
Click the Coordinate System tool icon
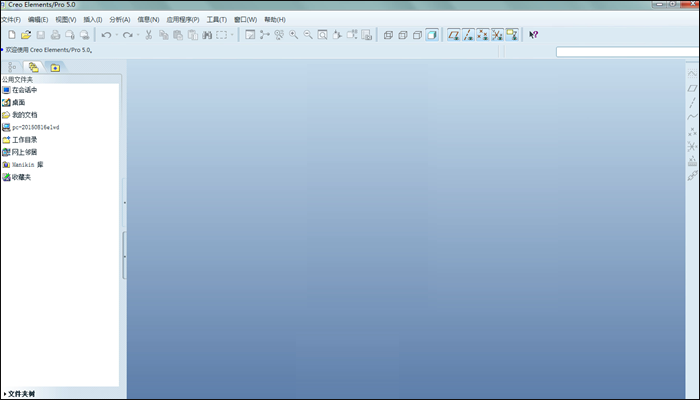click(692, 146)
